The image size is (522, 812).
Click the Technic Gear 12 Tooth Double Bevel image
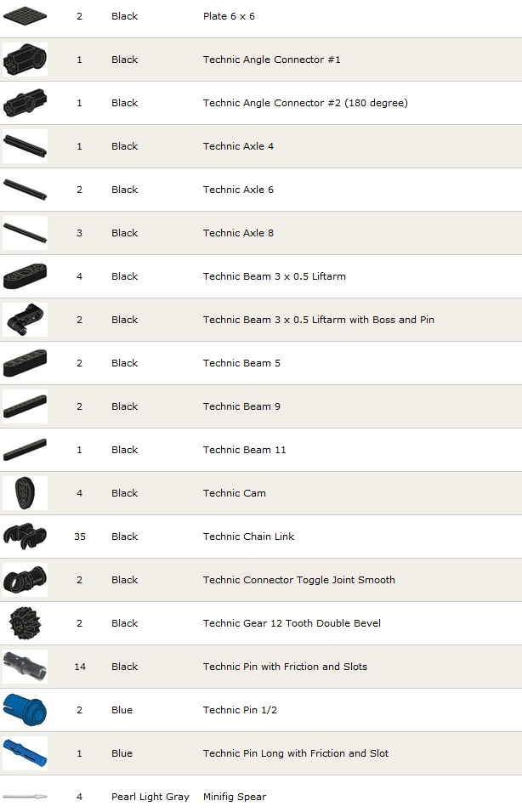pos(25,623)
